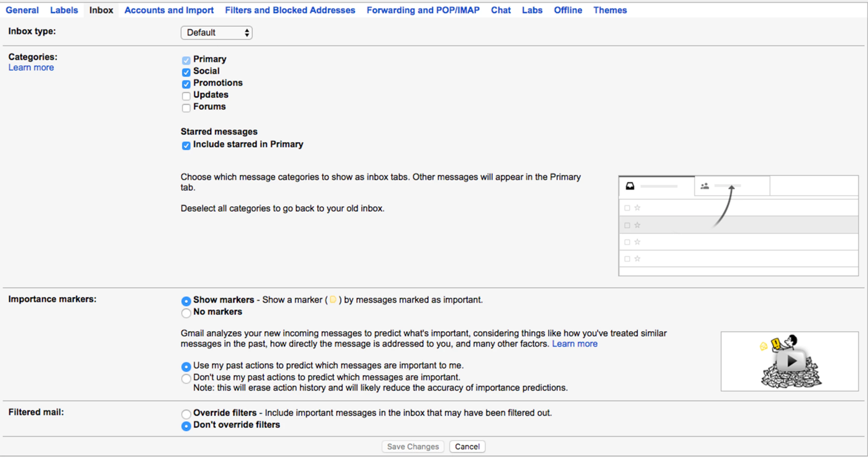This screenshot has width=868, height=457.
Task: Uncheck Include starred in Primary
Action: tap(186, 146)
